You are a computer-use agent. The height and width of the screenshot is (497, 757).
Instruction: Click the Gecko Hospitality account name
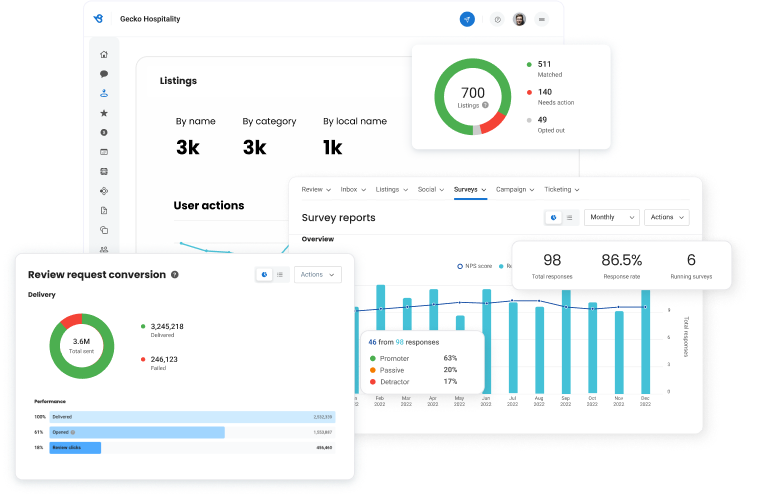pos(150,19)
